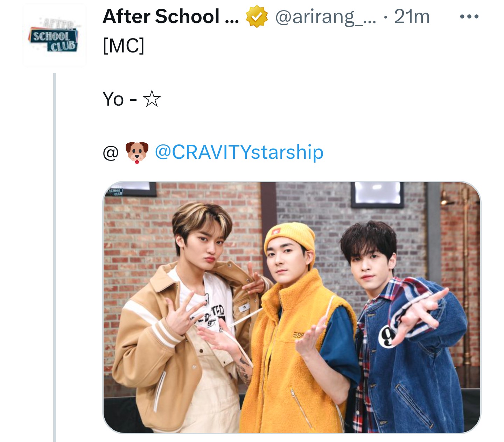The height and width of the screenshot is (442, 504).
Task: Open tweet via the 21m timestamp
Action: [412, 16]
